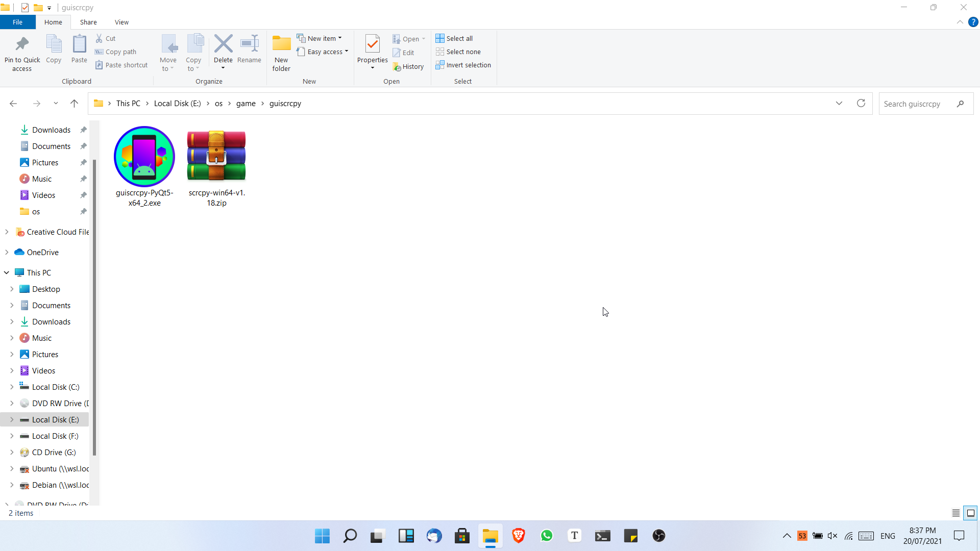Screen dimensions: 980x551
Task: Click 'game' breadcrumb in address bar
Action: click(246, 104)
